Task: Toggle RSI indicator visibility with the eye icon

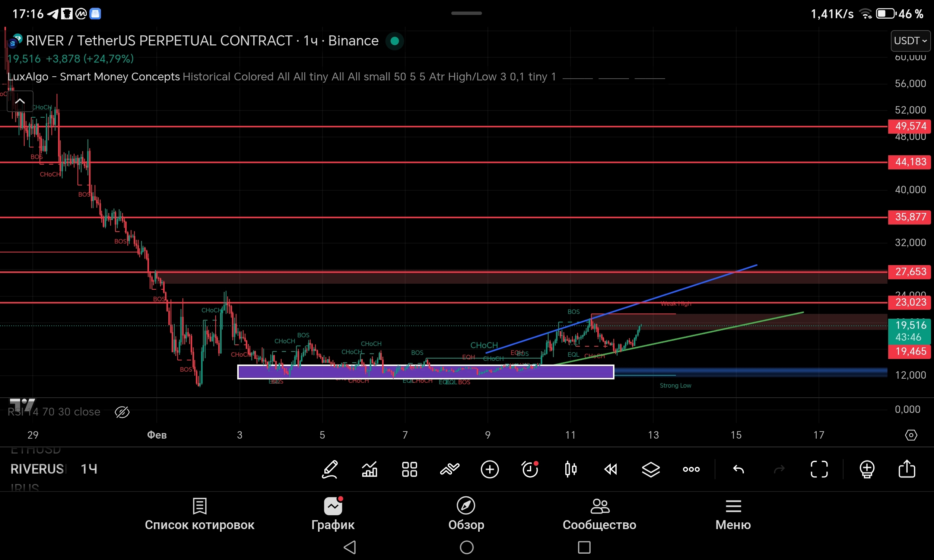Action: (x=122, y=412)
